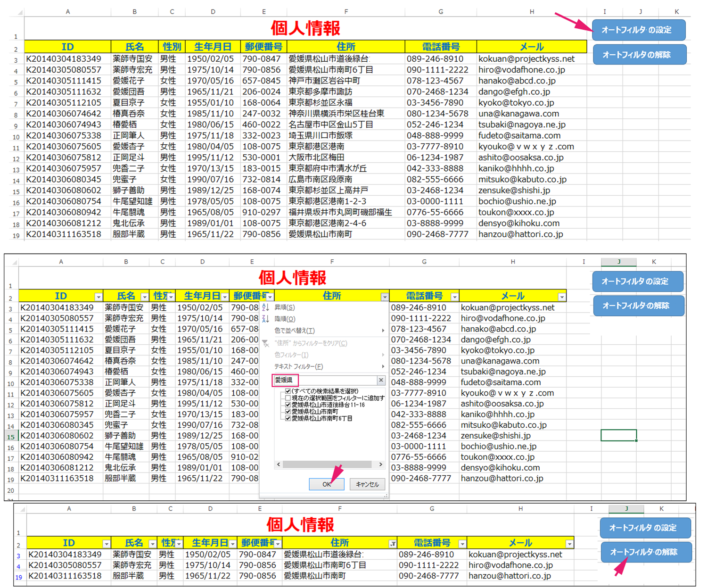Click 色フィルター(I) menu entry
Viewport: 707px width, 588px height.
324,355
